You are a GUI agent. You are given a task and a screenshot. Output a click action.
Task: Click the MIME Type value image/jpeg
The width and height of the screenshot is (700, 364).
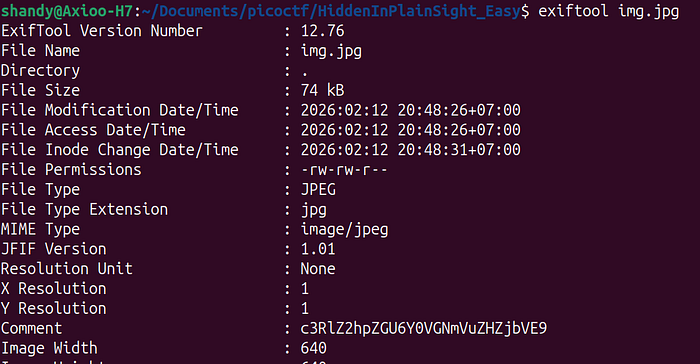point(344,230)
